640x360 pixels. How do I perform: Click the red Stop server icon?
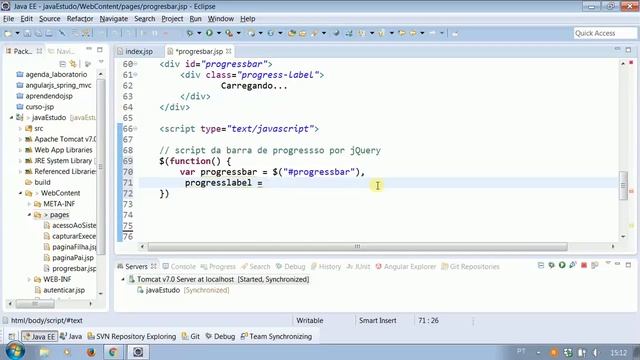pyautogui.click(x=584, y=265)
